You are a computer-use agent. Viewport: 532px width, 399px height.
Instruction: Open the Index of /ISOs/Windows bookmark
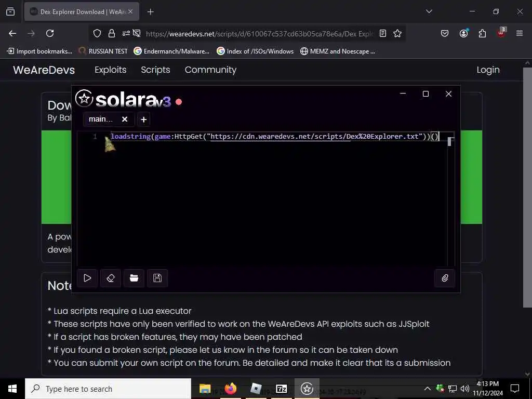coord(255,51)
